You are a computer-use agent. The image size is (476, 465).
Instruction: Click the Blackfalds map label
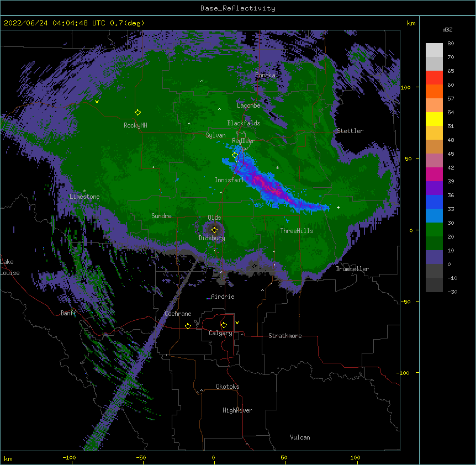click(244, 123)
